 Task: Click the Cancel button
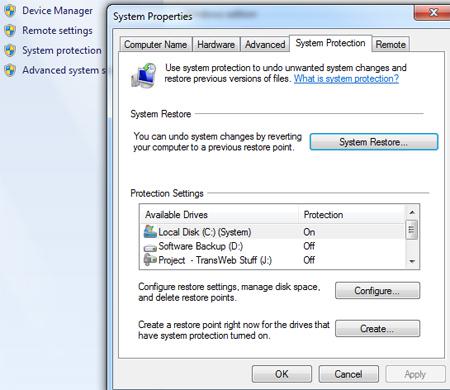coord(348,374)
